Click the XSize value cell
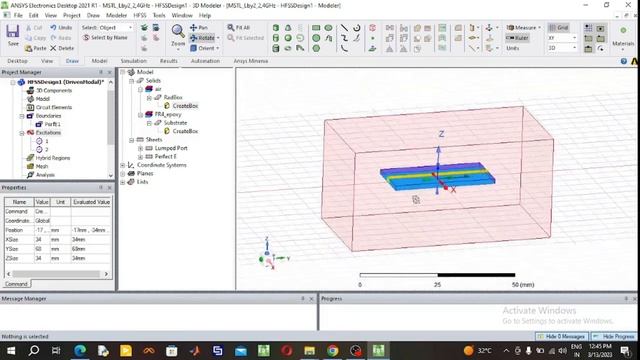Image resolution: width=640 pixels, height=360 pixels. [41, 240]
